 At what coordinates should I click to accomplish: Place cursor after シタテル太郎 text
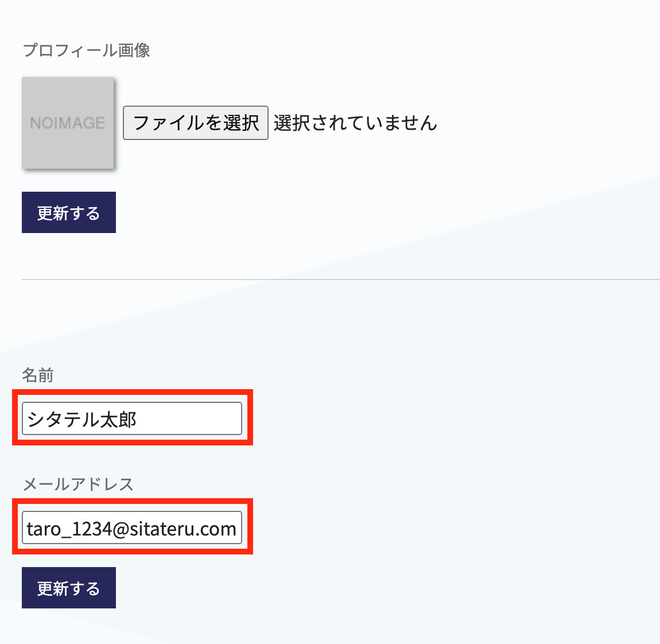(137, 419)
